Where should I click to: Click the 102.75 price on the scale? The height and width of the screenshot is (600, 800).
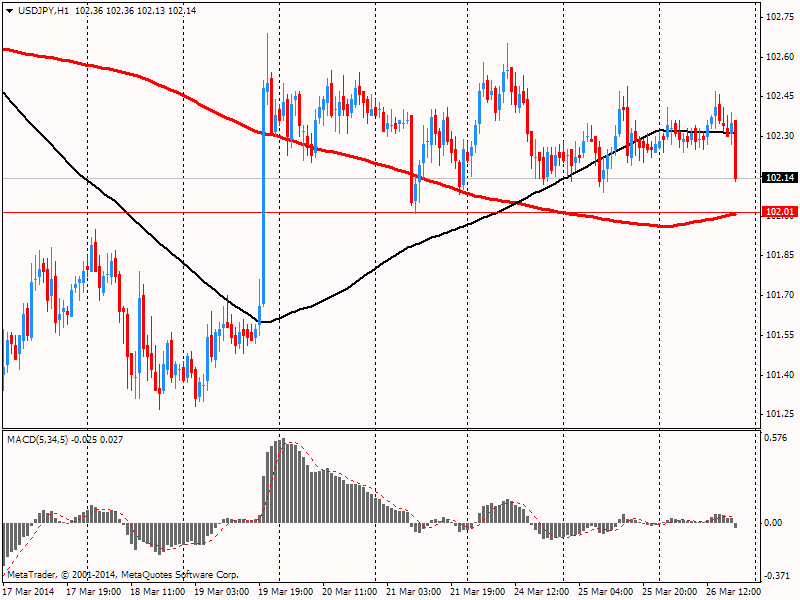(779, 17)
